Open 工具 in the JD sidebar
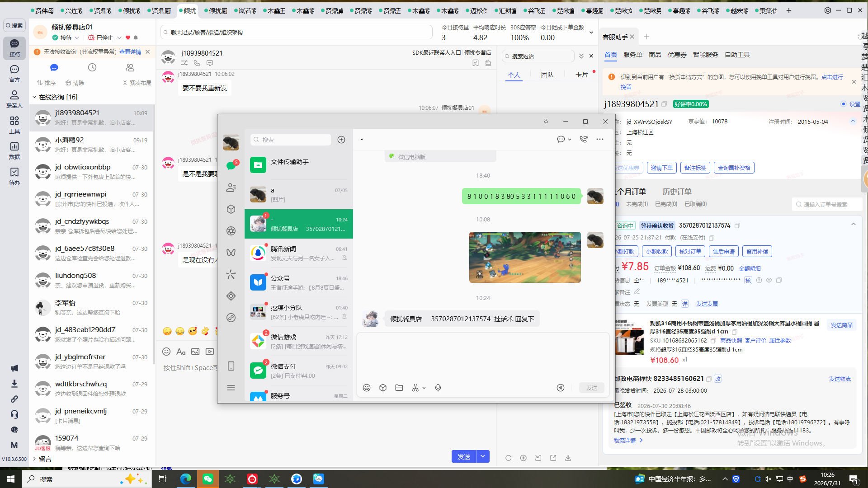 tap(14, 125)
